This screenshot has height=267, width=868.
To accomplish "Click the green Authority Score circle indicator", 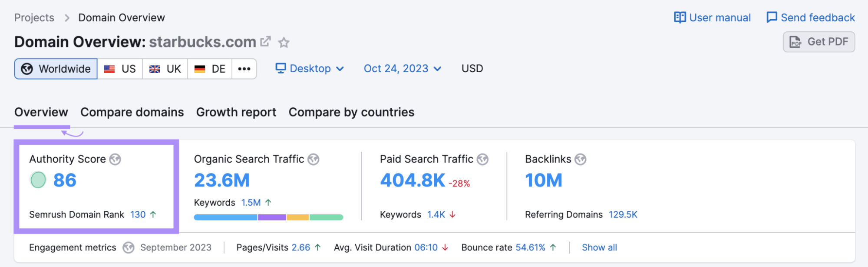I will click(x=38, y=180).
